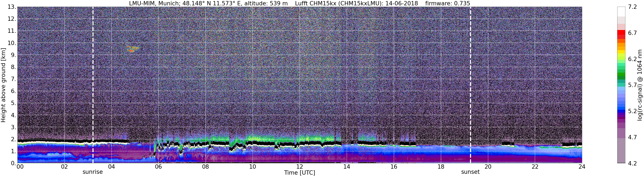Click the x-axis tick label 14
The height and width of the screenshot is (177, 644).
(x=347, y=167)
